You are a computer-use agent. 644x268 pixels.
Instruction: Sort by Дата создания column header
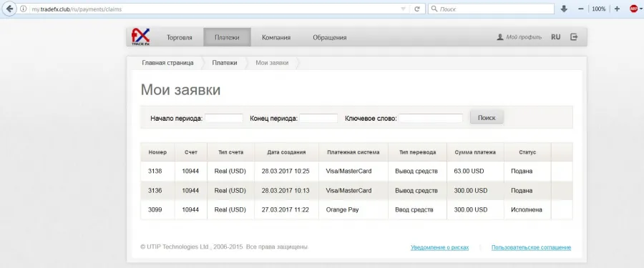(286, 152)
